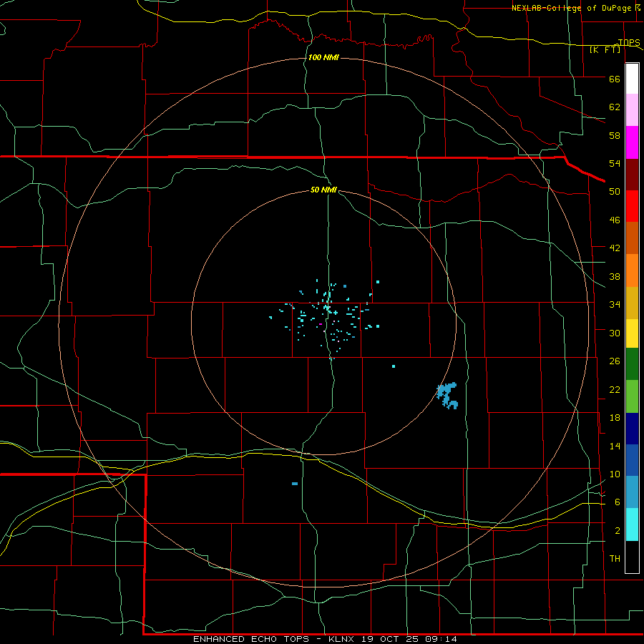Click 'ENHANCED ECHO TOPS' in the caption
The height and width of the screenshot is (644, 644).
click(x=251, y=639)
